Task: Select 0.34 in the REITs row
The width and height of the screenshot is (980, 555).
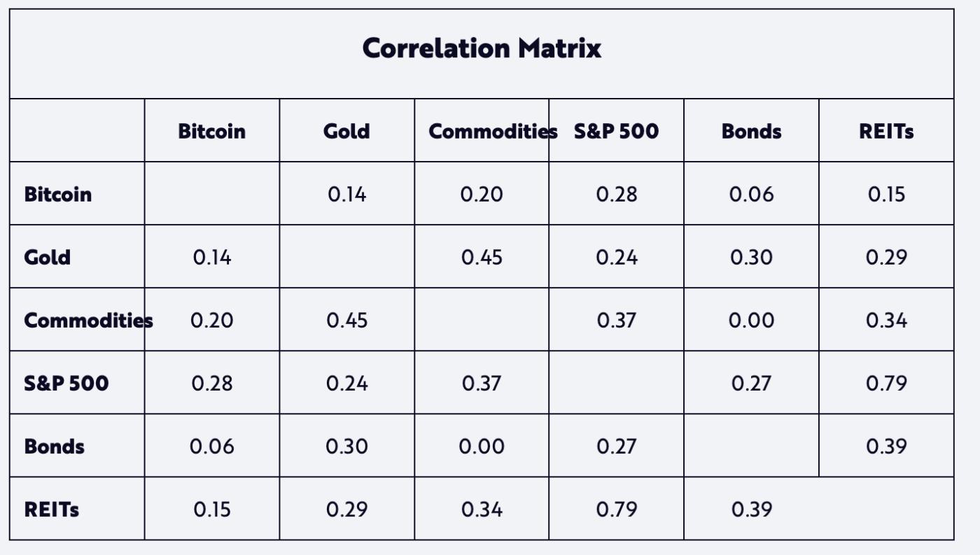Action: coord(482,509)
